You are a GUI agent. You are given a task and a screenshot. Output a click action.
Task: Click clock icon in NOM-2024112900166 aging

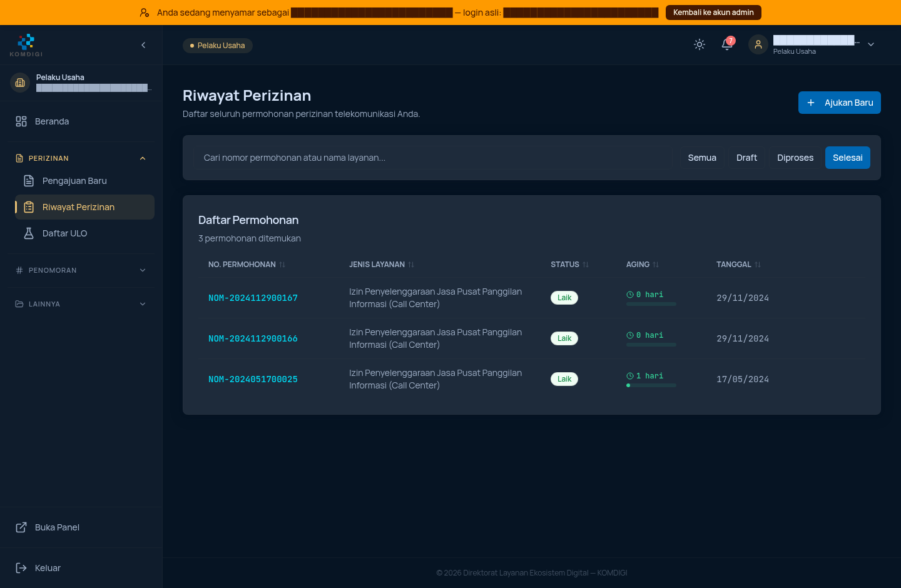630,335
